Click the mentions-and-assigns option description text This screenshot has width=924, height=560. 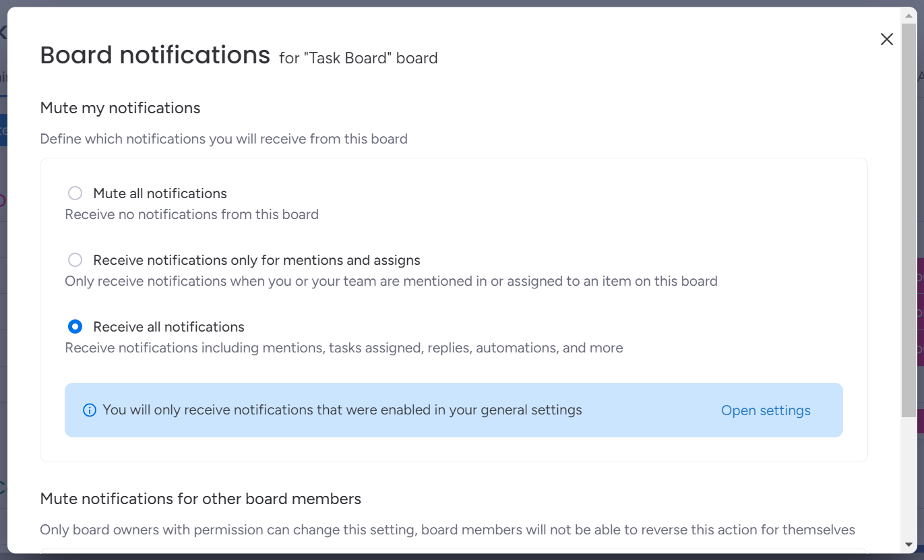coord(391,281)
